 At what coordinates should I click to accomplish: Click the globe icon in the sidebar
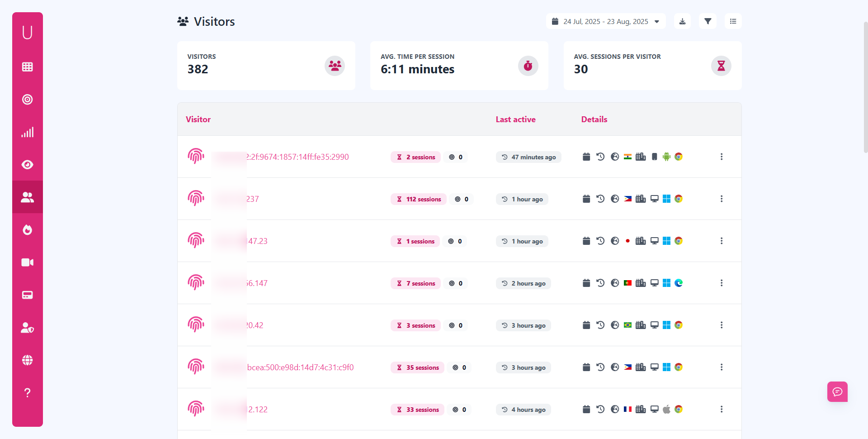click(27, 360)
